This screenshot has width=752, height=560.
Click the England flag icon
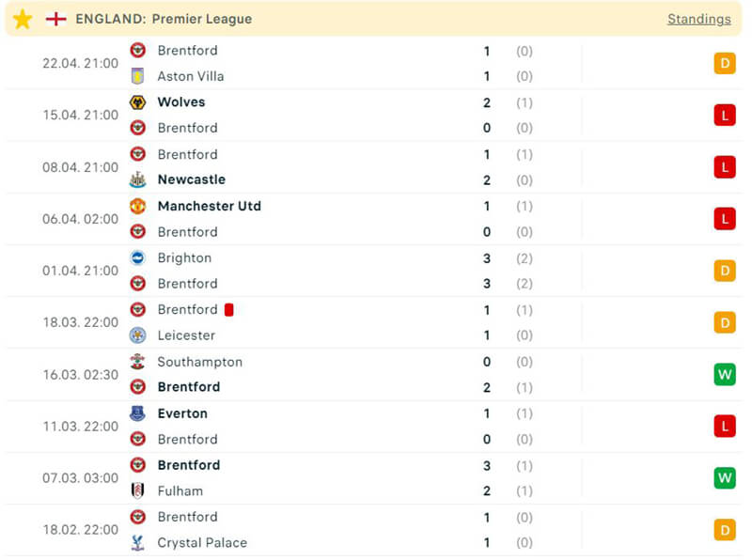click(56, 19)
